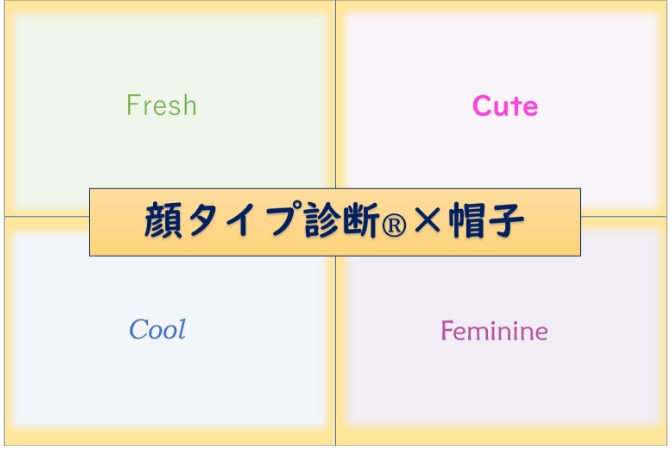Click the ® registered mark symbol

pos(393,225)
